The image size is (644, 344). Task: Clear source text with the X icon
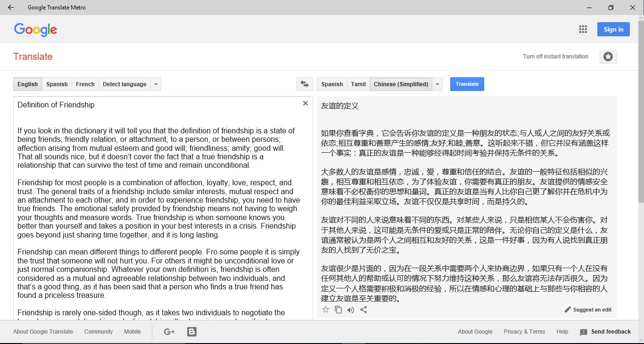[305, 103]
